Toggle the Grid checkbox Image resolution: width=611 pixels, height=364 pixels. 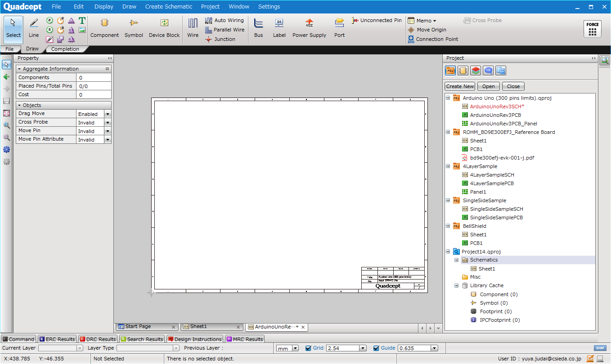click(x=308, y=348)
